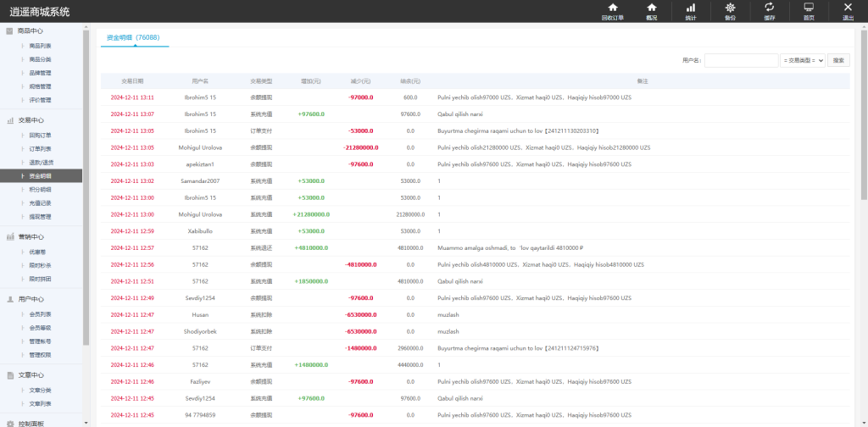Expand the 商品中心 sidebar section
Screen dimensions: 868x427
click(x=36, y=30)
